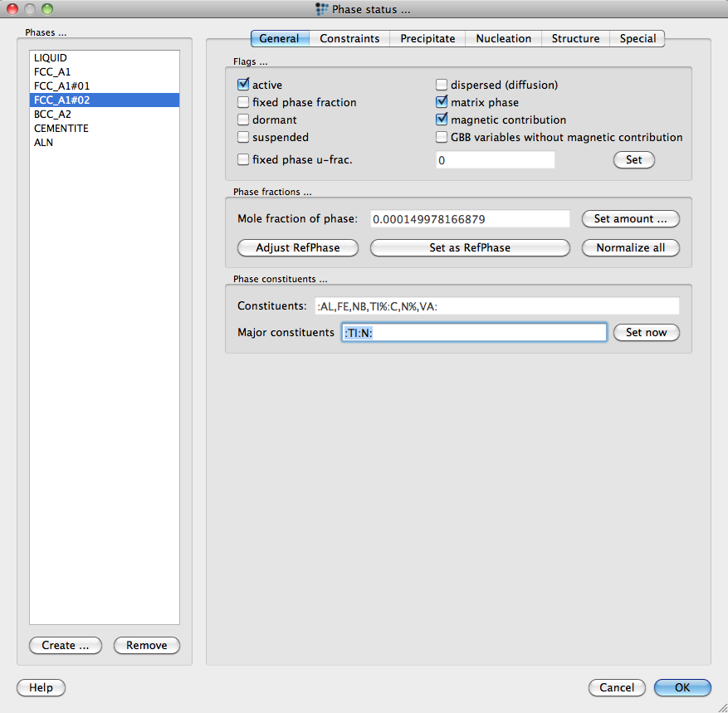
Task: Toggle magnetic contribution checkbox
Action: [442, 120]
